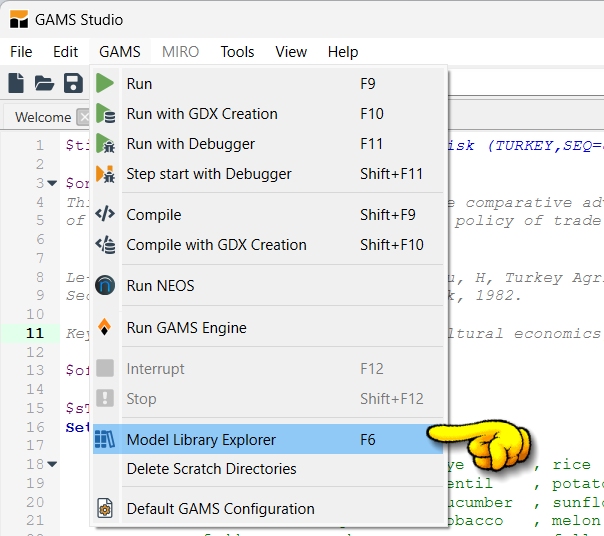Click the Model Library Explorer books icon
Image resolution: width=604 pixels, height=536 pixels.
tap(105, 439)
